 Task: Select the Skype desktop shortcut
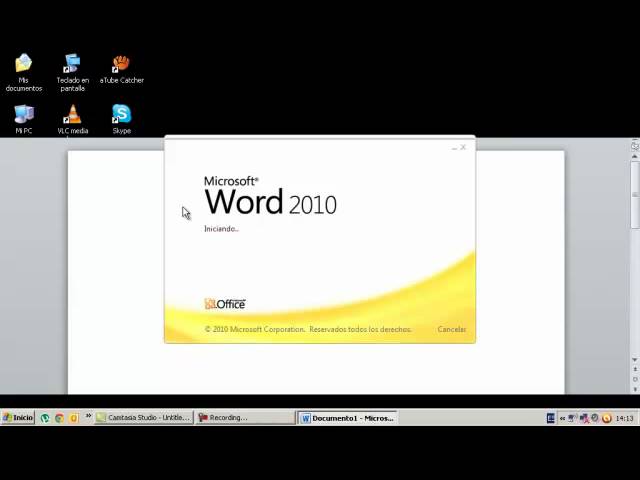(122, 119)
